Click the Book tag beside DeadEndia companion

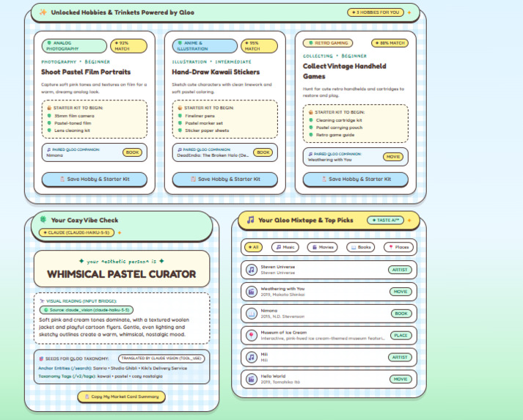pyautogui.click(x=263, y=152)
